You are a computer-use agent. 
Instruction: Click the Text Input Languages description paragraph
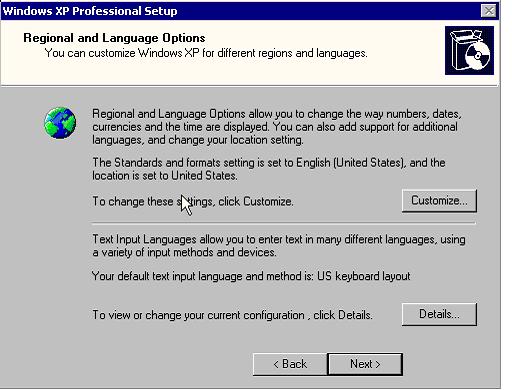pos(279,246)
